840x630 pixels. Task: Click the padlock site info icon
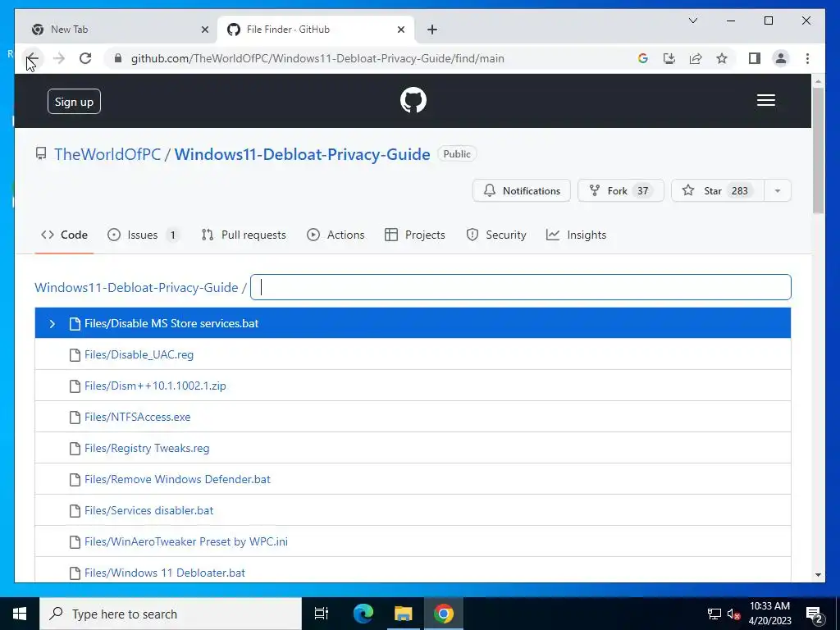(118, 58)
